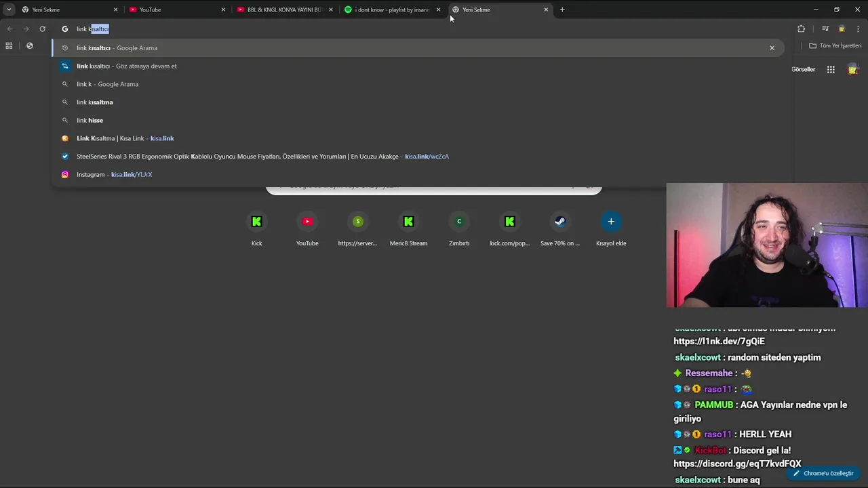Select suggestion link kısaltıcı - Google Arama

[418, 47]
